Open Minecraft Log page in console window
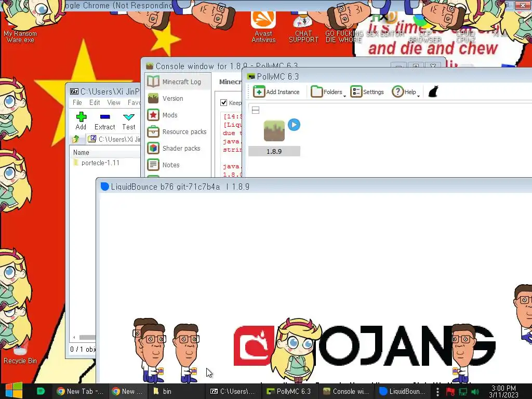532x399 pixels. coord(178,82)
